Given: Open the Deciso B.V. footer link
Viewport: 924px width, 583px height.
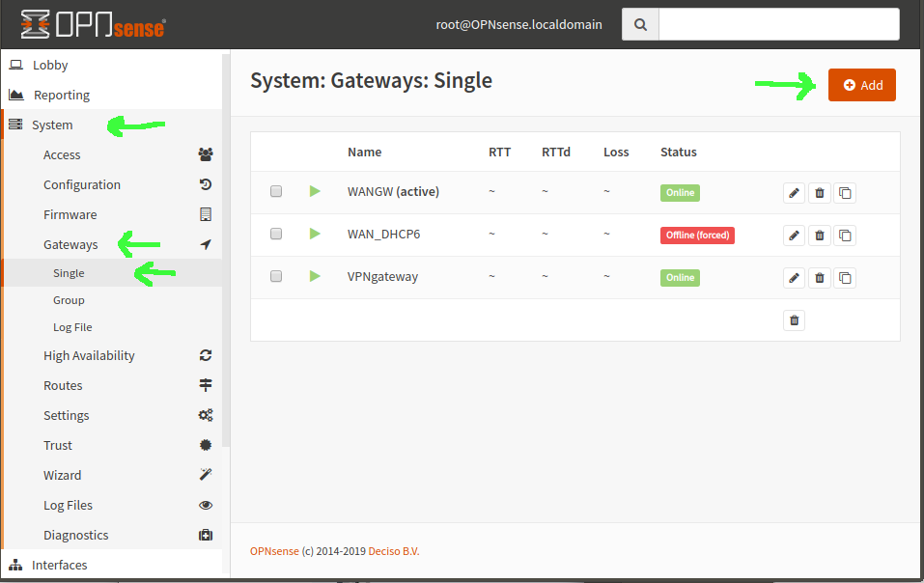Looking at the screenshot, I should 392,550.
